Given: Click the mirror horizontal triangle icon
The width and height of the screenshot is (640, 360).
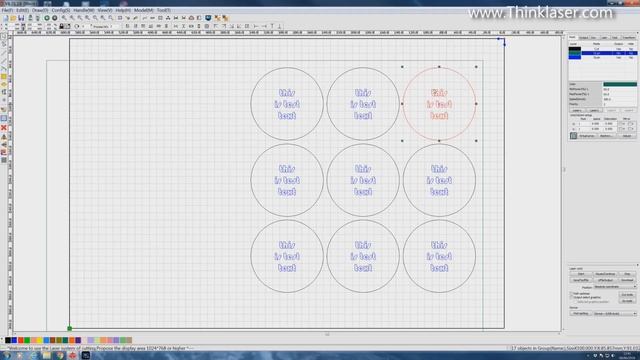Looking at the screenshot, I should pyautogui.click(x=4, y=137).
